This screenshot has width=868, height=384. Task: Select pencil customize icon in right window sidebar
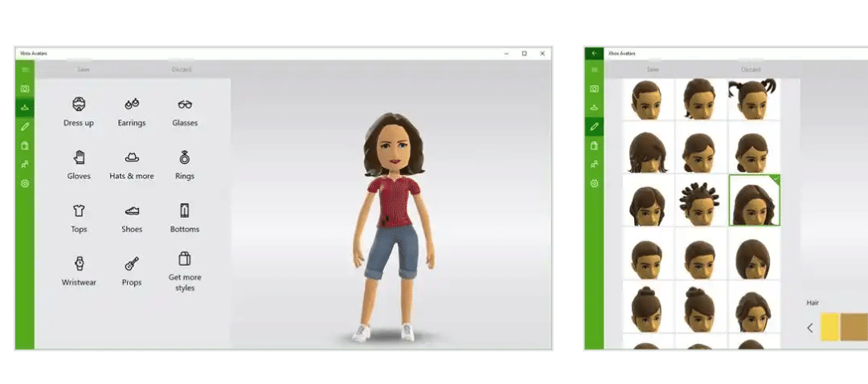coord(595,127)
